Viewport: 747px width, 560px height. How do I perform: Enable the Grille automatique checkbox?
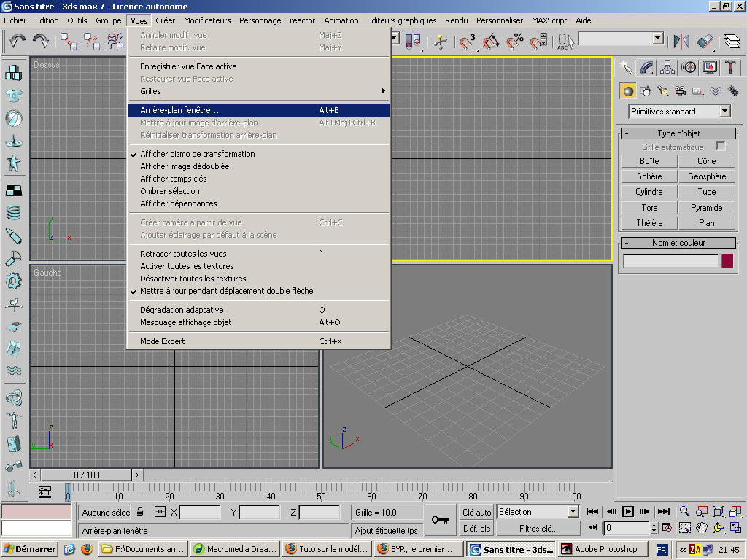click(x=721, y=146)
